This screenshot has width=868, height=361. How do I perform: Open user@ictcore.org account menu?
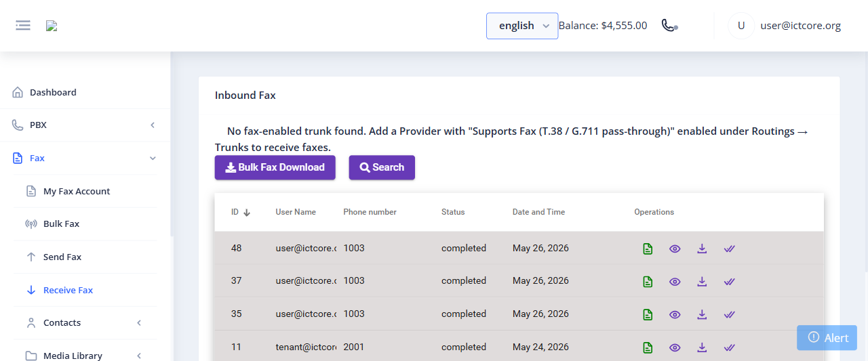pos(800,26)
